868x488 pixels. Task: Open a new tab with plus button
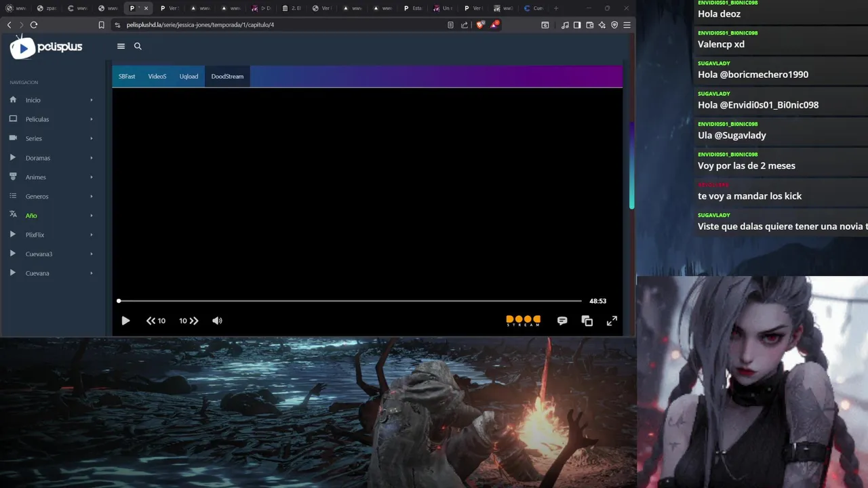pos(556,8)
